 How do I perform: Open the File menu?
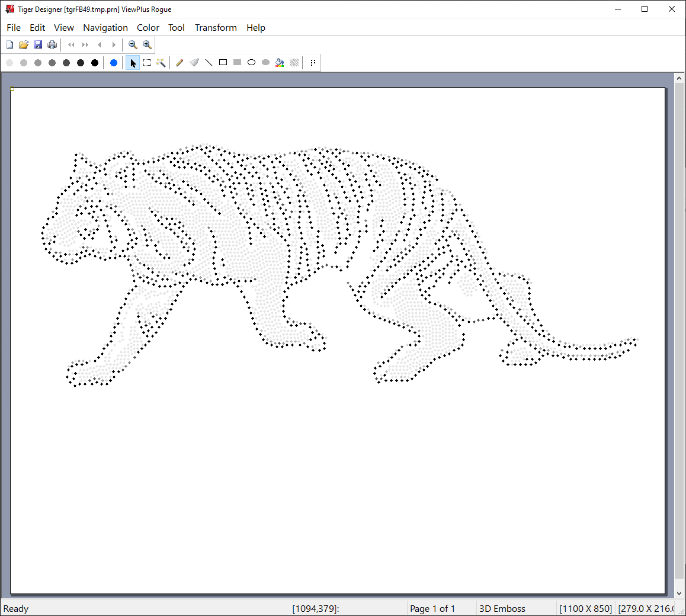[x=14, y=28]
